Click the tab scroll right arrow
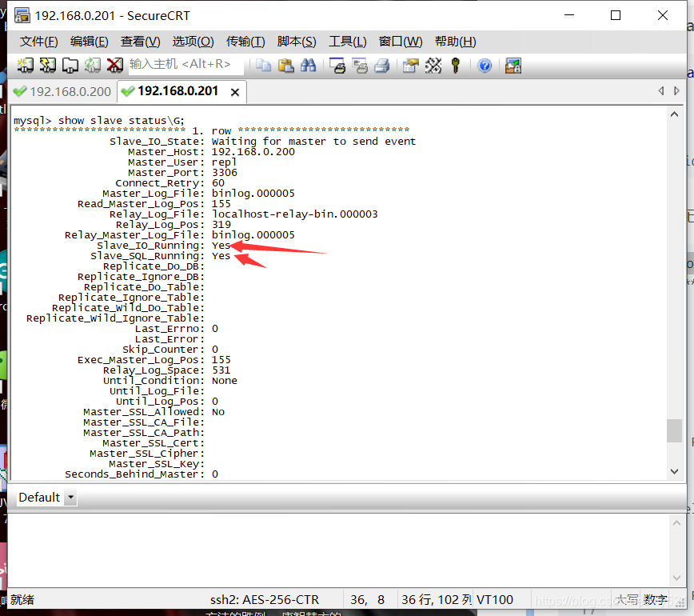The width and height of the screenshot is (694, 616). pyautogui.click(x=676, y=90)
